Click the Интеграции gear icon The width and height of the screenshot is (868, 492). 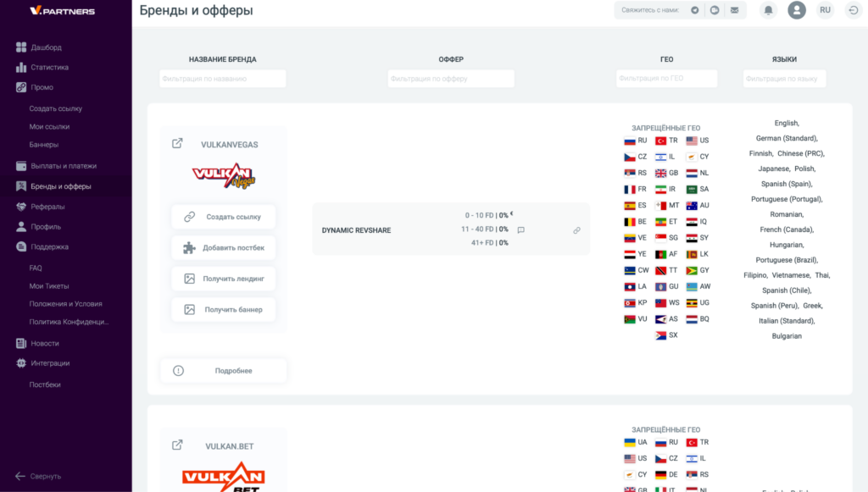tap(21, 363)
